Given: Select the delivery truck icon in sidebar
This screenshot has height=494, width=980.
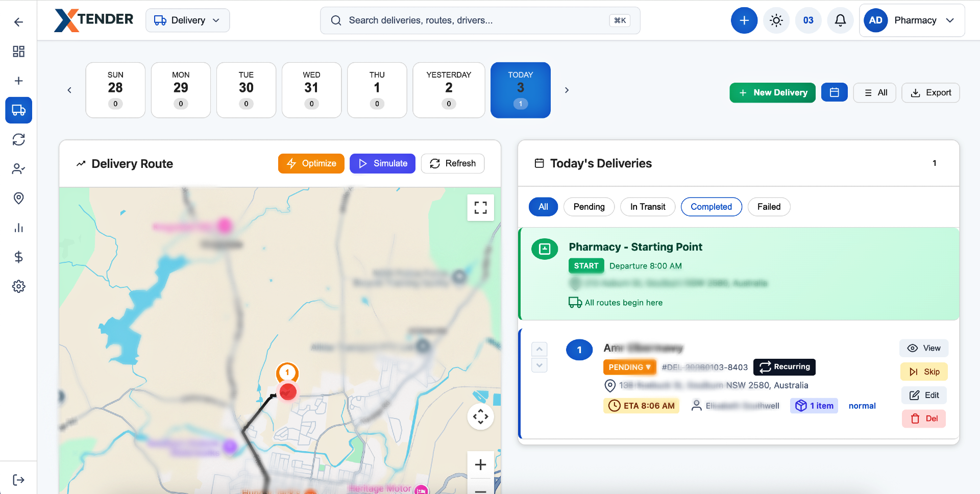Looking at the screenshot, I should coord(18,110).
